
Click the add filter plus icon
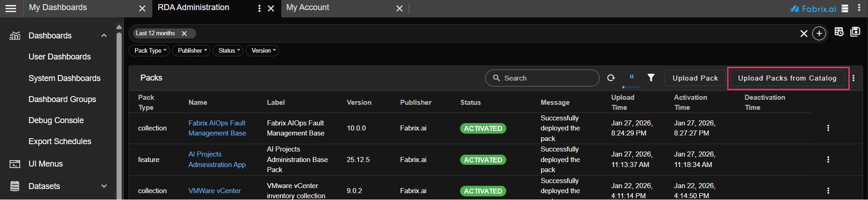[819, 33]
